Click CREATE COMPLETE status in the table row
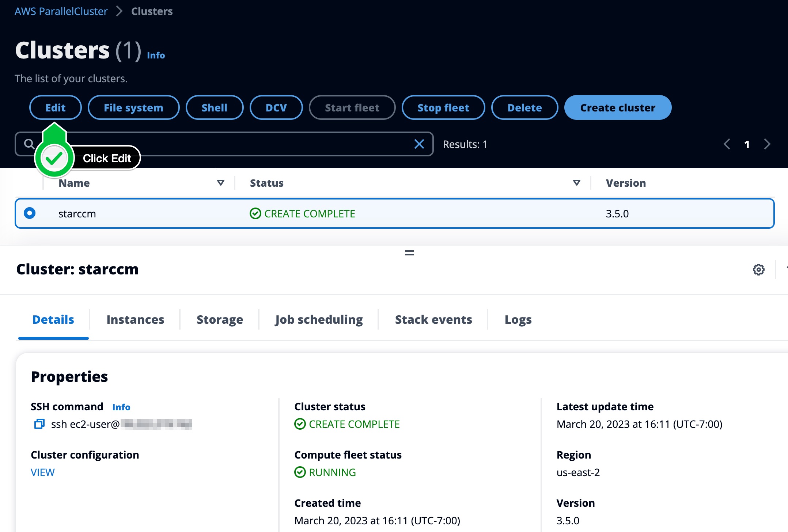 (x=302, y=213)
